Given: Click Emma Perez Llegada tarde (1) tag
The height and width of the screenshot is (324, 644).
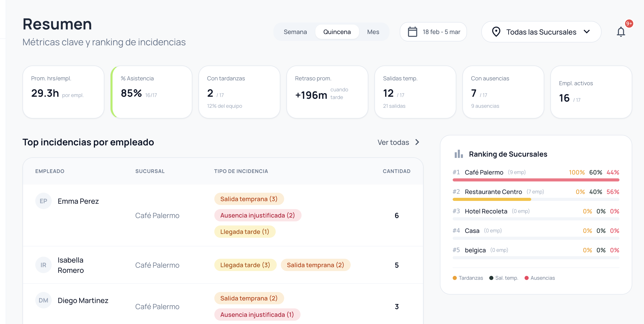Looking at the screenshot, I should click(x=245, y=232).
